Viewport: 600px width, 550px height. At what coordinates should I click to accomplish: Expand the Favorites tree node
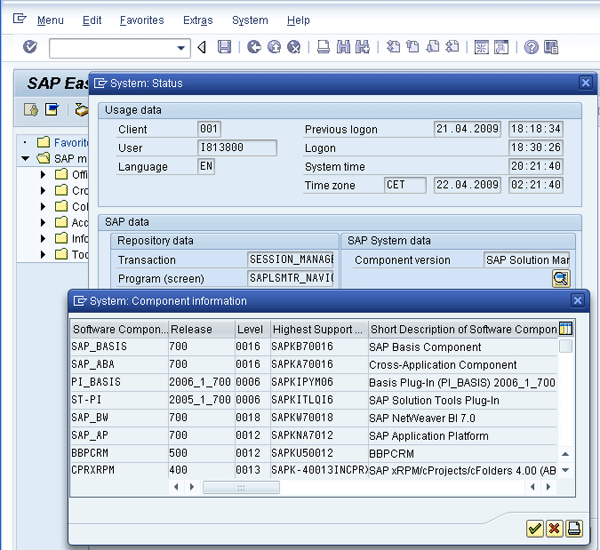[x=27, y=143]
